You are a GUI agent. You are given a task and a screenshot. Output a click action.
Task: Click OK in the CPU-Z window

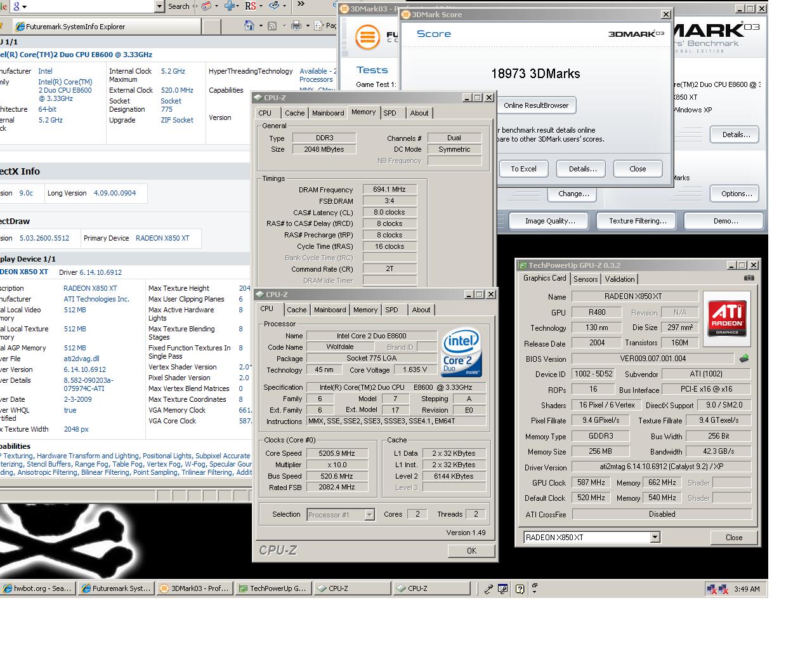point(471,551)
